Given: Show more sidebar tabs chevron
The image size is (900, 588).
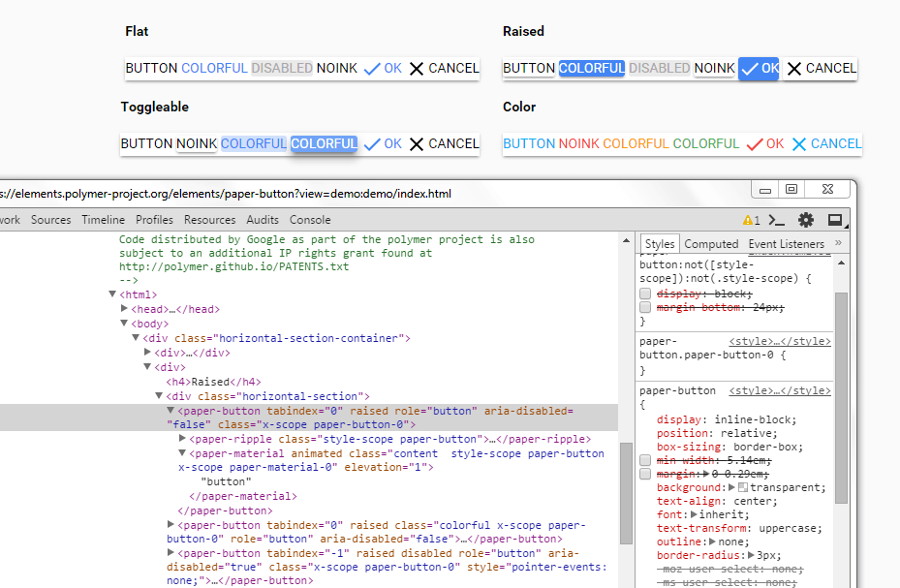Looking at the screenshot, I should (838, 243).
